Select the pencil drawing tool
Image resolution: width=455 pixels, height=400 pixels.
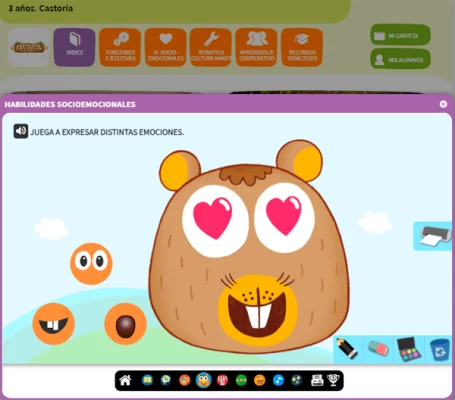tap(348, 349)
